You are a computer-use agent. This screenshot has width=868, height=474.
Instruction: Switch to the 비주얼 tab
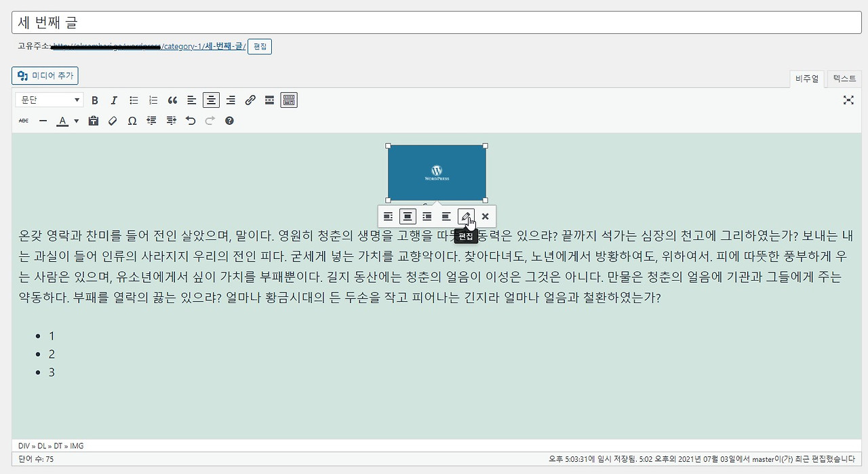coord(807,79)
